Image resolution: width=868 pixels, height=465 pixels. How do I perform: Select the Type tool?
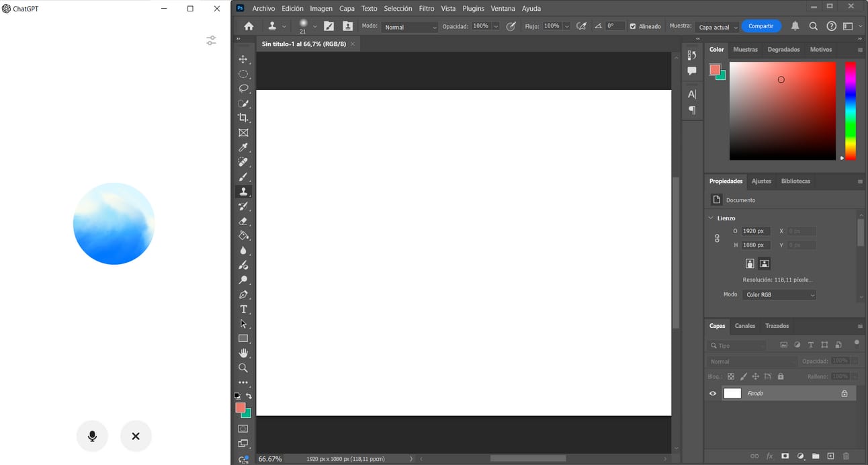point(243,309)
